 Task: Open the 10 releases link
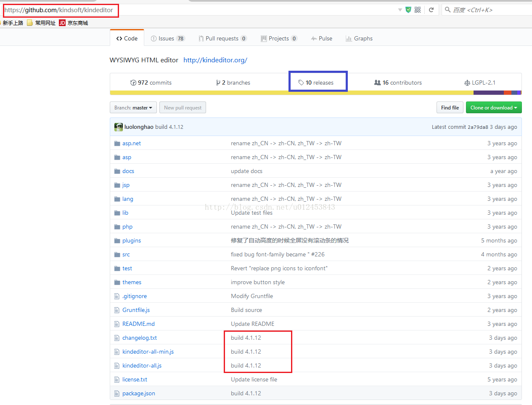pos(316,83)
